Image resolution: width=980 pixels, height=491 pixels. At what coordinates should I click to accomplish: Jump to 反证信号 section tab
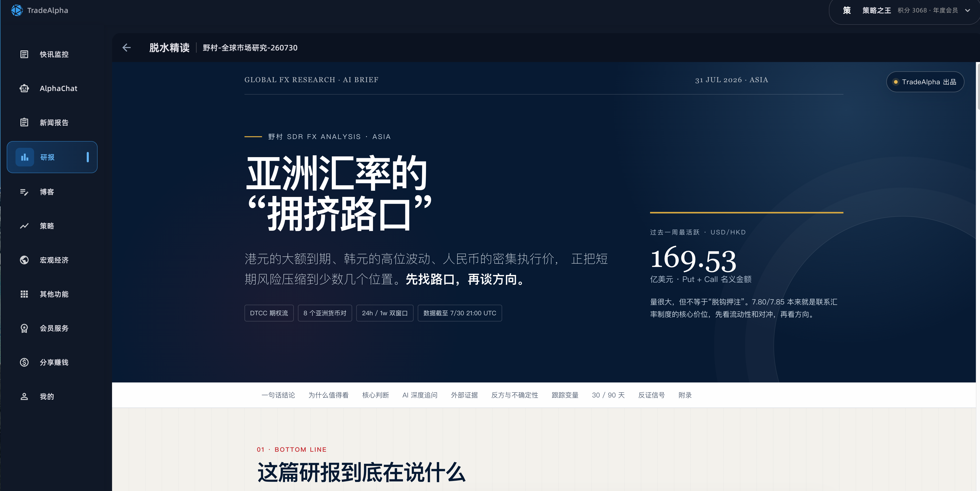[x=651, y=395]
